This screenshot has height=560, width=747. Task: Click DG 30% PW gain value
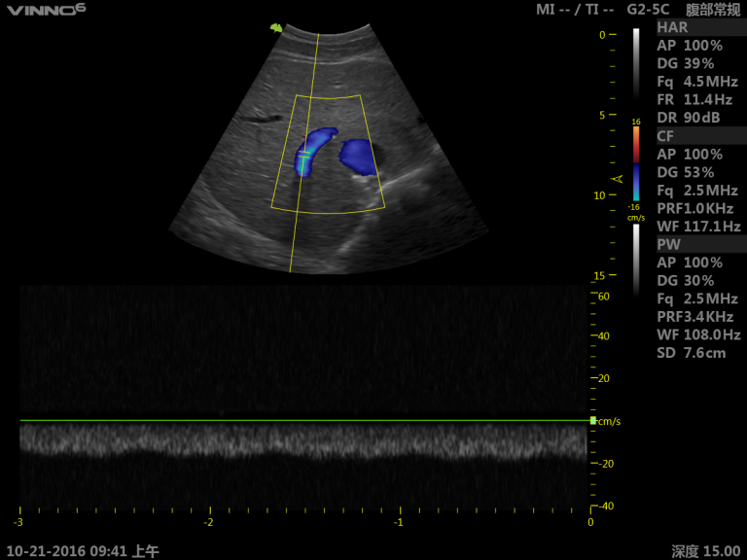click(x=686, y=281)
